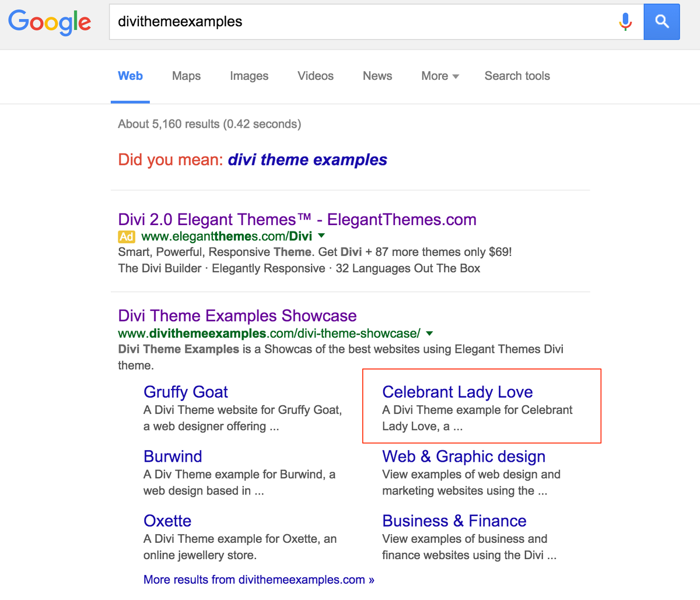Switch to the Videos tab

tap(315, 76)
